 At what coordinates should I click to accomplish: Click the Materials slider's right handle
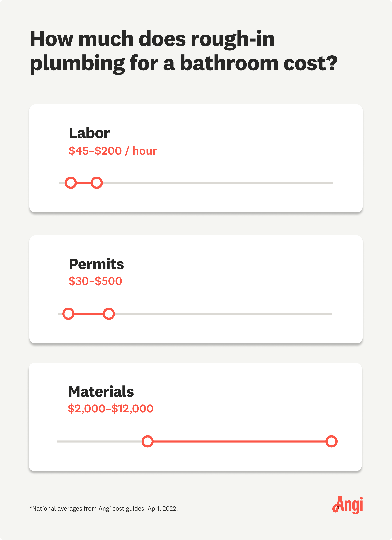point(331,441)
